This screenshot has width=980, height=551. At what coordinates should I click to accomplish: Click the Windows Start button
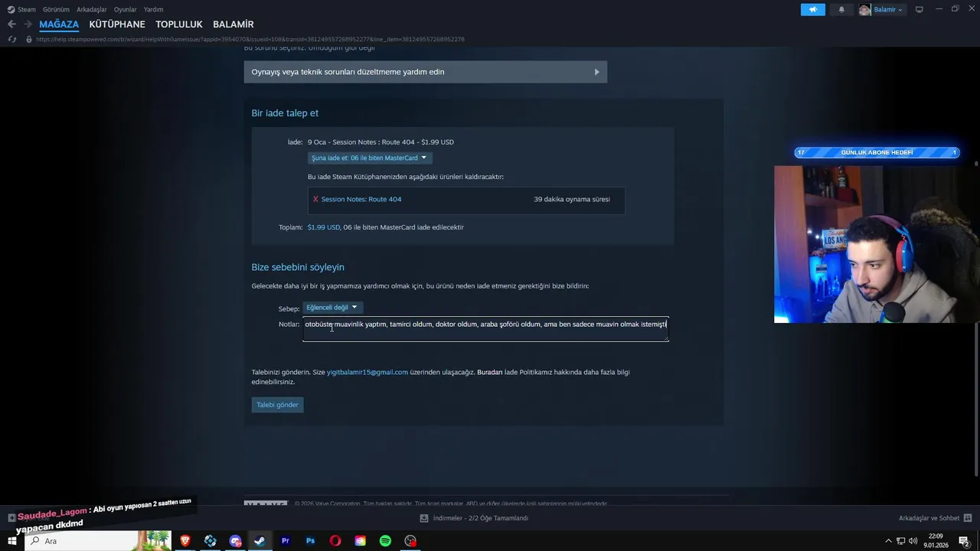[x=12, y=541]
